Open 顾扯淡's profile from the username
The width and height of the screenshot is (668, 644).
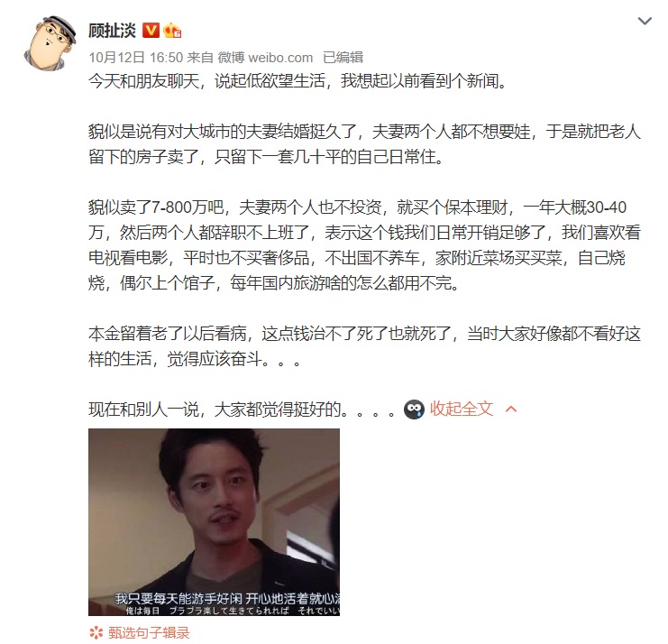click(112, 31)
